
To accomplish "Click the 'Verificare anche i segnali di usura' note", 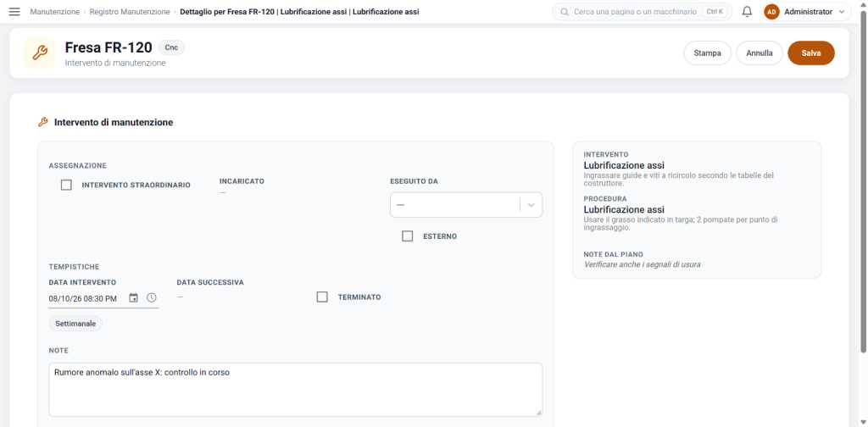I will point(643,264).
